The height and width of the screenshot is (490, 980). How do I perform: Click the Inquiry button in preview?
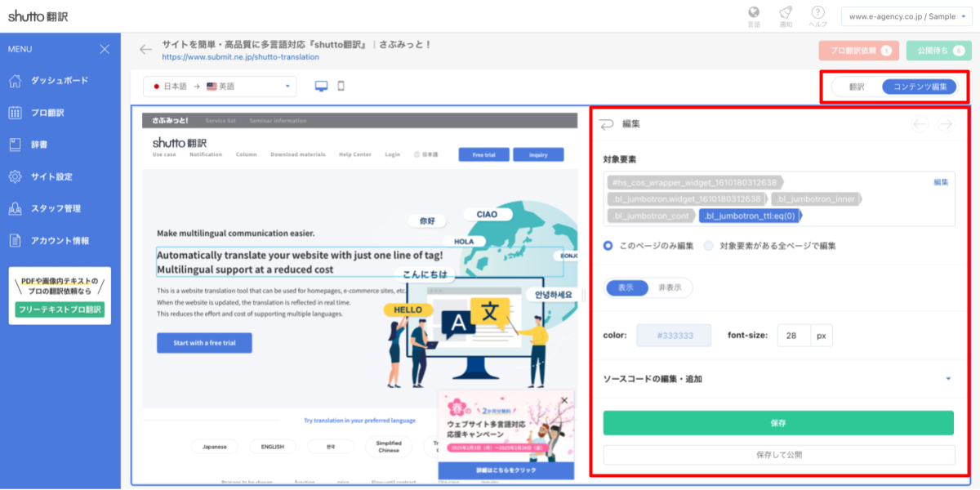538,154
